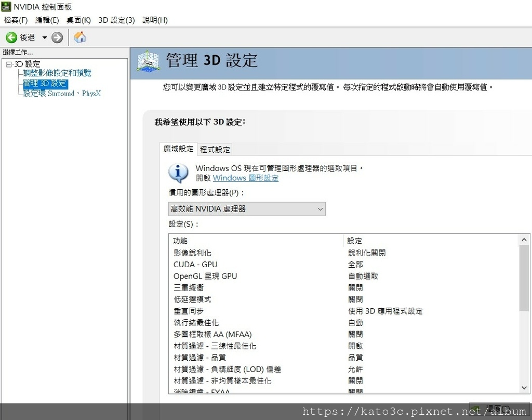
Task: Click the 功能 column header
Action: (x=256, y=241)
